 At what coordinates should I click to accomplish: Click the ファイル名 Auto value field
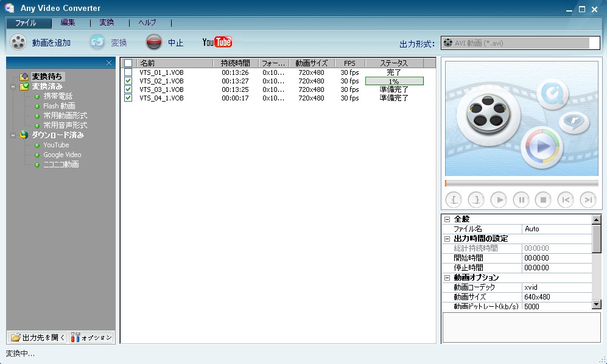tap(556, 229)
